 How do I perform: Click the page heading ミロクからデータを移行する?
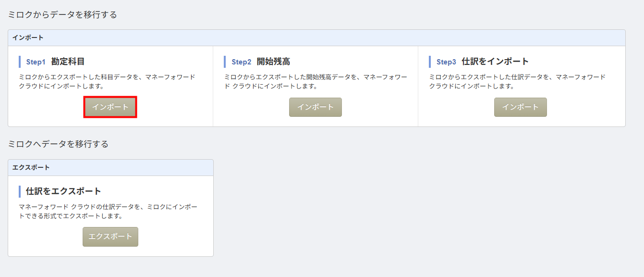click(x=62, y=15)
